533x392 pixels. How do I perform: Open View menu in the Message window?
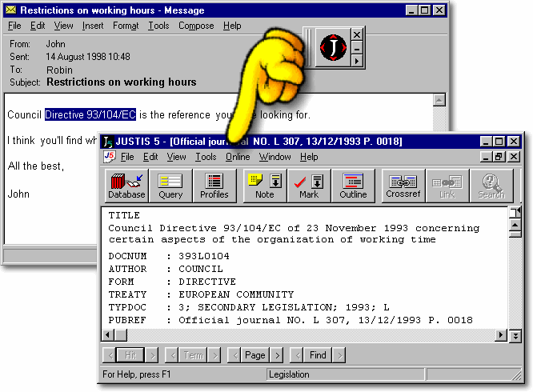tap(63, 26)
